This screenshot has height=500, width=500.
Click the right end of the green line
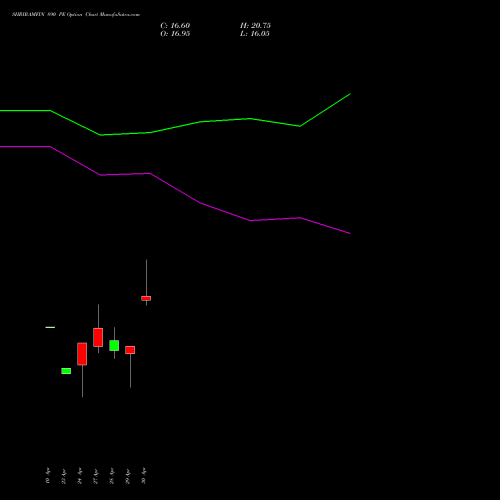pyautogui.click(x=350, y=94)
